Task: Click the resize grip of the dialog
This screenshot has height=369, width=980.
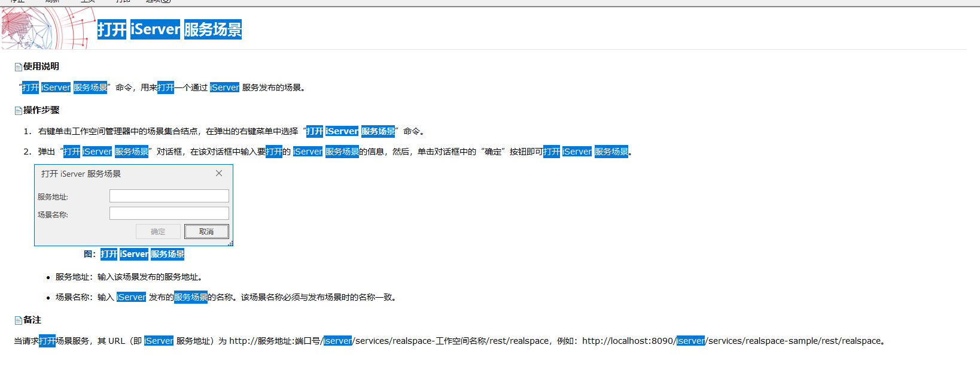Action: [230, 243]
